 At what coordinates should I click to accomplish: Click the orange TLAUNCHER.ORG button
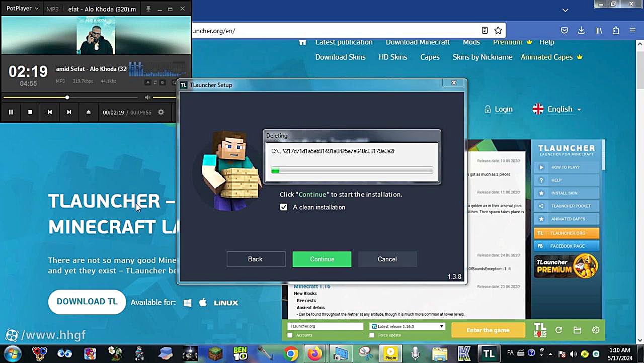click(x=567, y=233)
